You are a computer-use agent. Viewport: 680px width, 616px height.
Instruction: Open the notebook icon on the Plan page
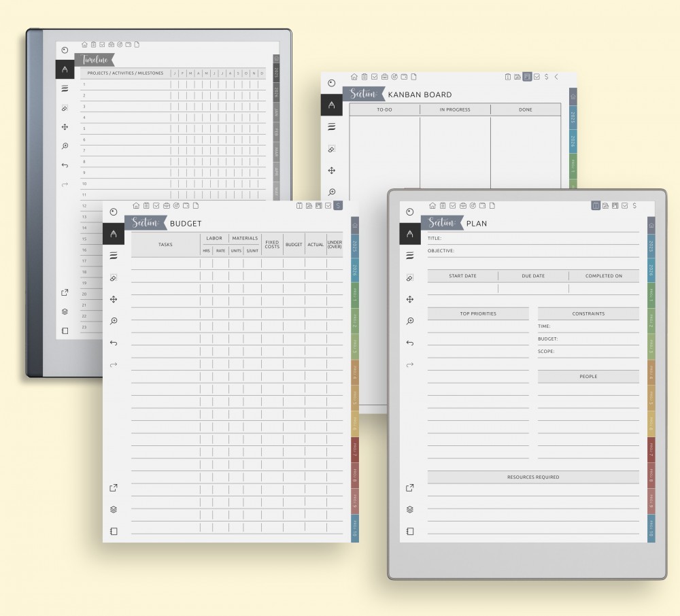pyautogui.click(x=409, y=531)
